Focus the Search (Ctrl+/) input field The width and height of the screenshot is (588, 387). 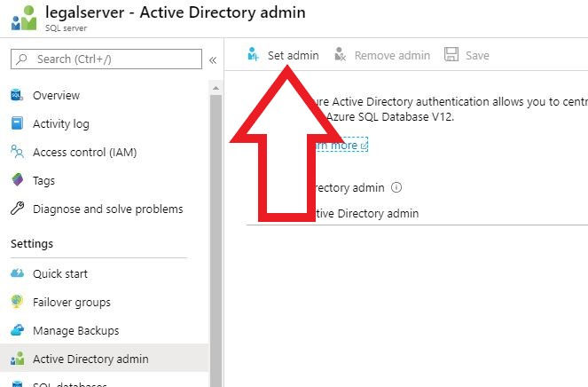pyautogui.click(x=106, y=59)
